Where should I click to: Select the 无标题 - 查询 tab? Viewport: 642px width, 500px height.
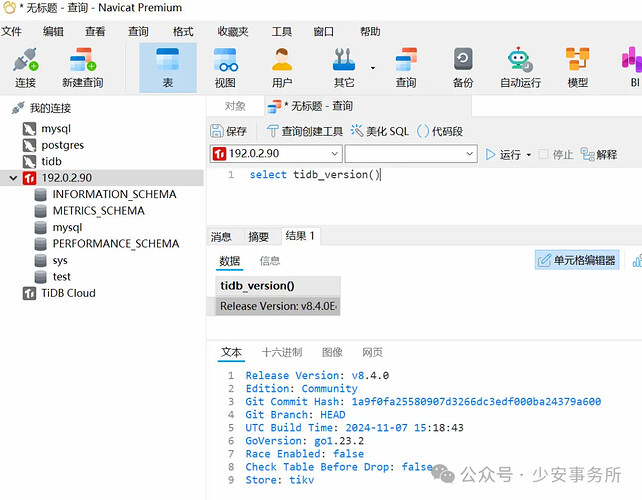pos(368,106)
